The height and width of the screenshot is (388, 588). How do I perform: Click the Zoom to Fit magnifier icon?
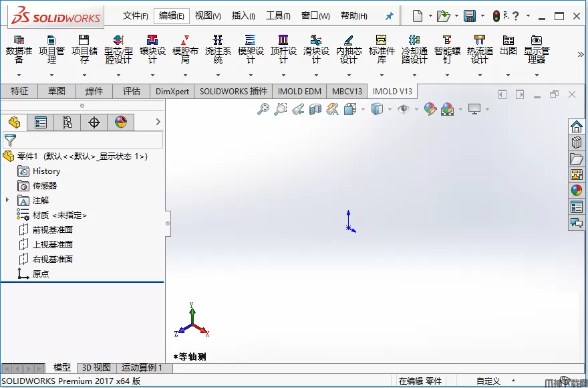(x=263, y=108)
